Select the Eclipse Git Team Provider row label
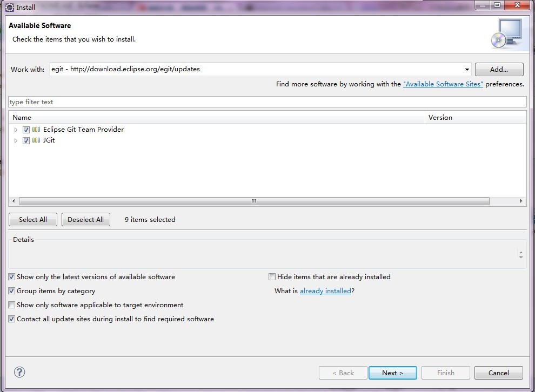The width and height of the screenshot is (535, 392). [x=83, y=130]
